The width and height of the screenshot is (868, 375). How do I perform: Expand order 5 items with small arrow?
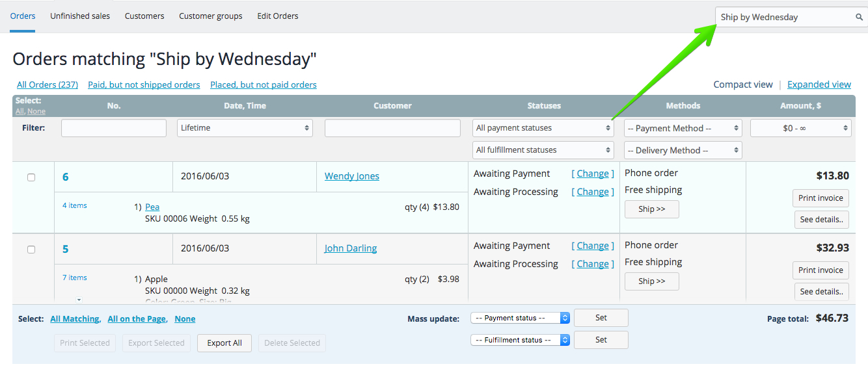[79, 300]
